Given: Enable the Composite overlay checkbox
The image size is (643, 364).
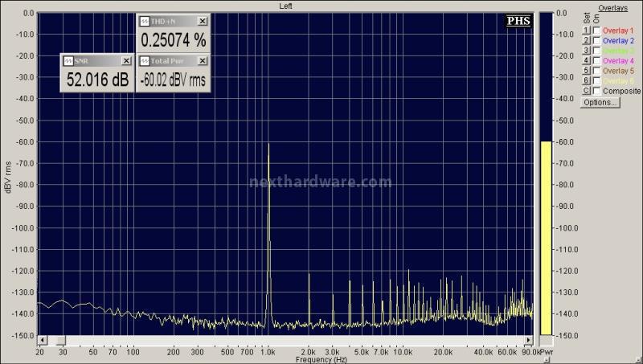Looking at the screenshot, I should tap(596, 91).
